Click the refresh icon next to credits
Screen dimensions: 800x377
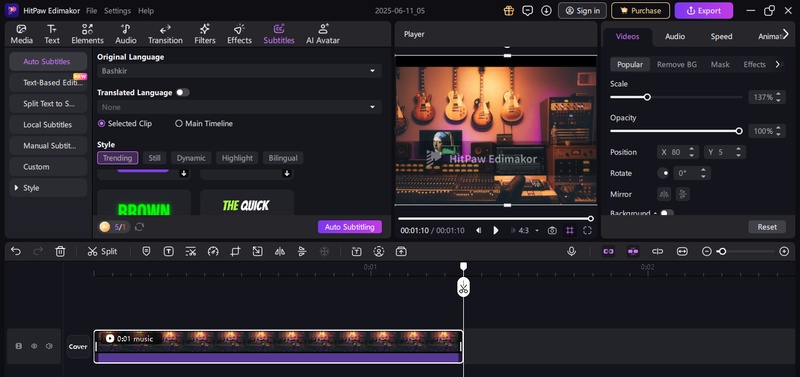(x=139, y=227)
